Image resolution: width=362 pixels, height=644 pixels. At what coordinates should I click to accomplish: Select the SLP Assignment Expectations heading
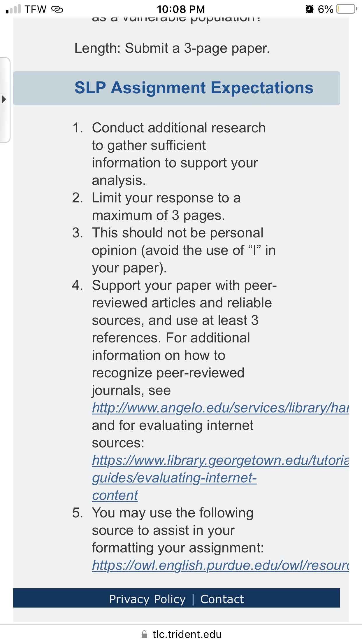(194, 88)
